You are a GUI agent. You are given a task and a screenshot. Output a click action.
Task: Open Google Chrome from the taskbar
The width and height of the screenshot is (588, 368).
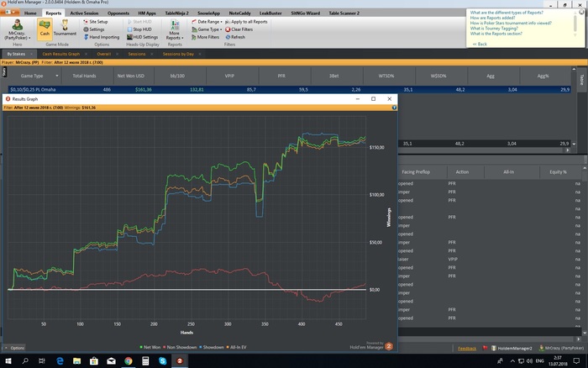pyautogui.click(x=129, y=361)
